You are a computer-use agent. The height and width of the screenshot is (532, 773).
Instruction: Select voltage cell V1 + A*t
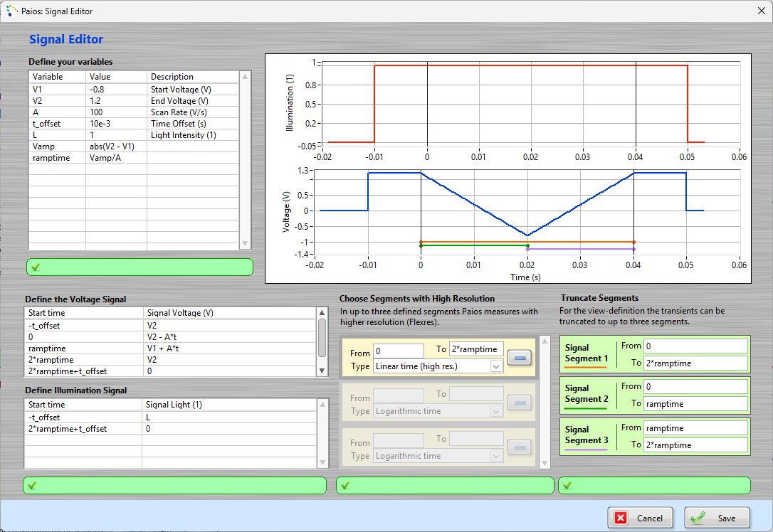229,349
